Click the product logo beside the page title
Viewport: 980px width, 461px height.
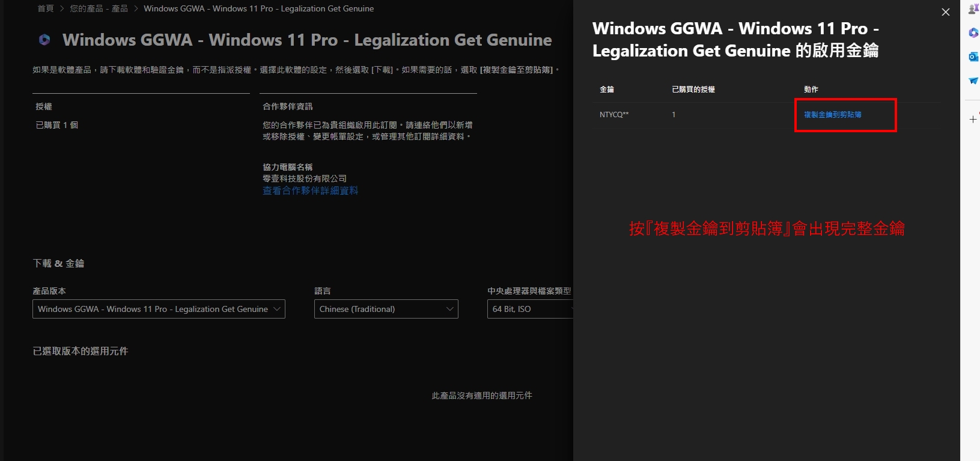[44, 40]
